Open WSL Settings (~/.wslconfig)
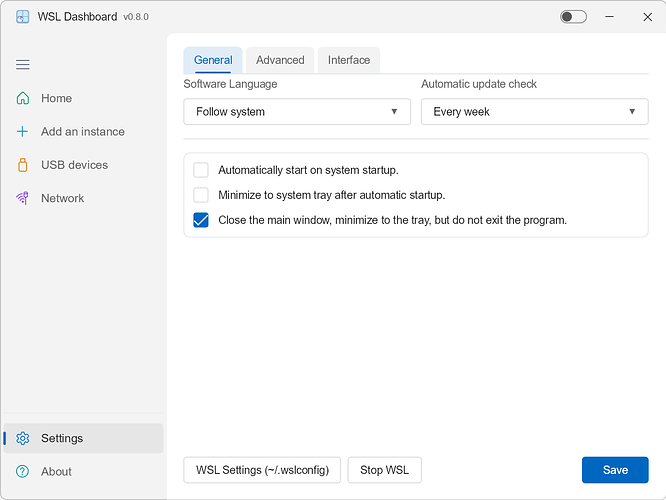 point(262,470)
